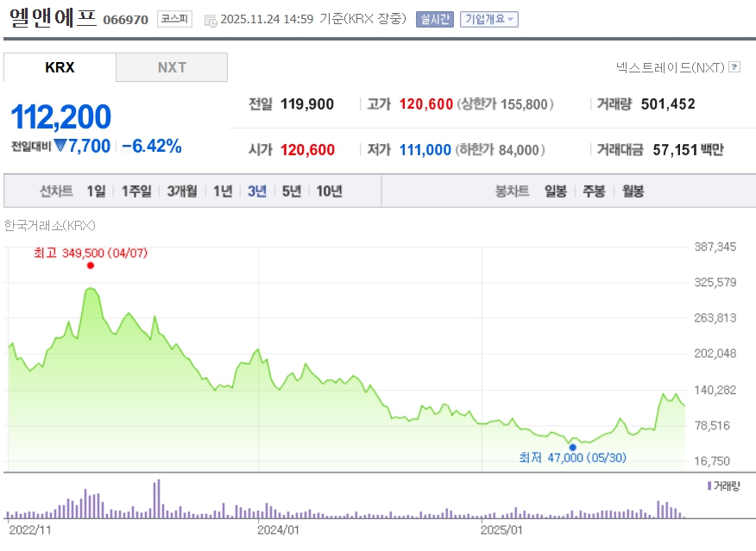Click the 엘앤에프 stock name title
This screenshot has width=756, height=551.
(x=53, y=19)
